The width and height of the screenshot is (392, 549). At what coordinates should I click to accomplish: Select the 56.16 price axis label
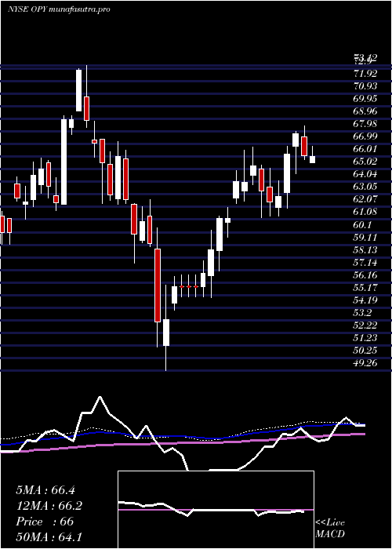point(365,275)
